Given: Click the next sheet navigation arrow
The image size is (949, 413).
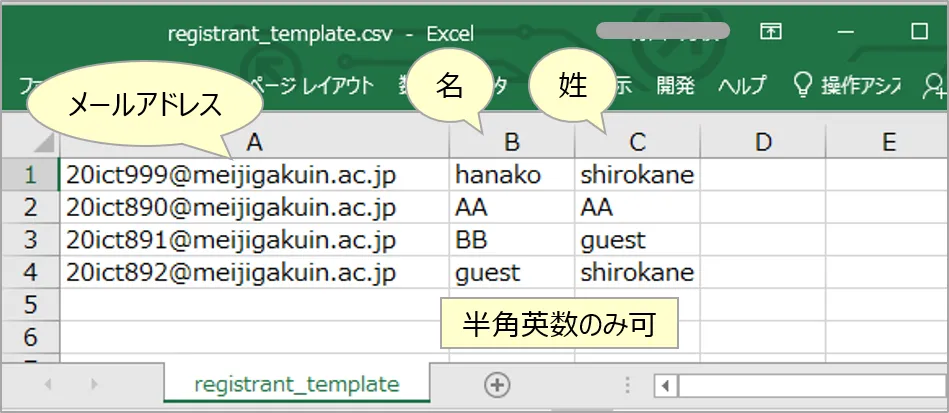Looking at the screenshot, I should click(94, 384).
